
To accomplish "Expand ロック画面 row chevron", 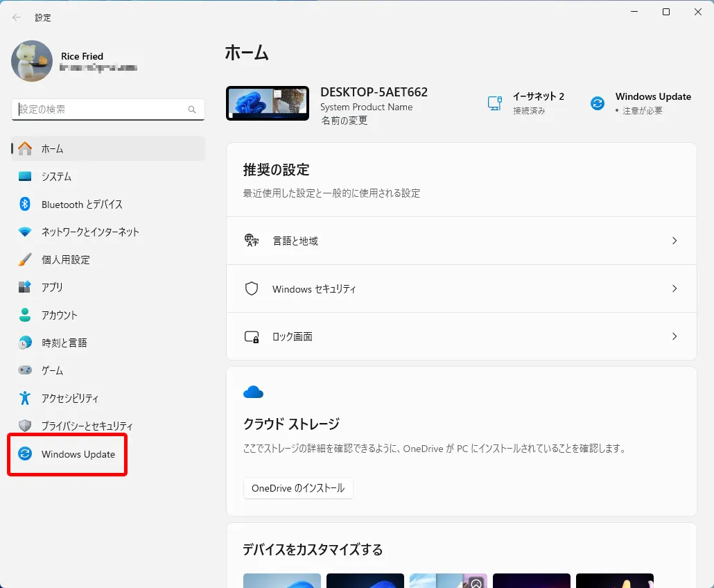I will pos(674,336).
